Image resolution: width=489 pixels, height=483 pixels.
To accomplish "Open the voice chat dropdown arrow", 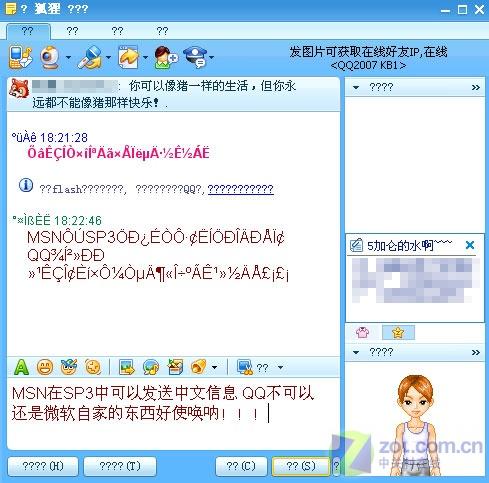I will pyautogui.click(x=109, y=58).
